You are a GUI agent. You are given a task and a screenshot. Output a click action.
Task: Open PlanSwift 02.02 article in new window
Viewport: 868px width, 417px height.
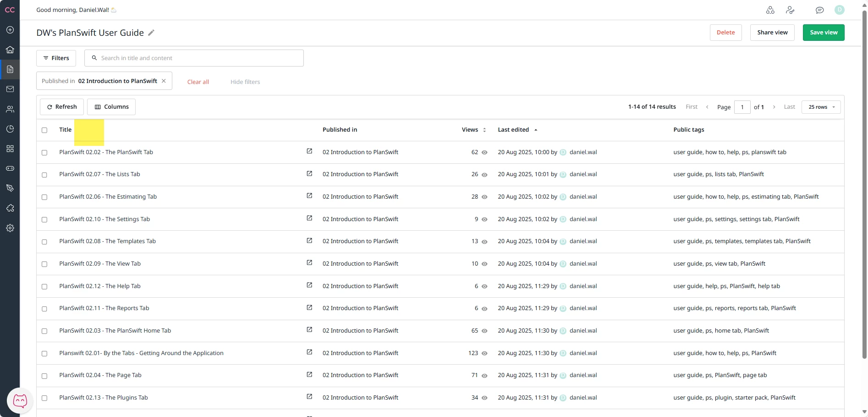point(309,151)
